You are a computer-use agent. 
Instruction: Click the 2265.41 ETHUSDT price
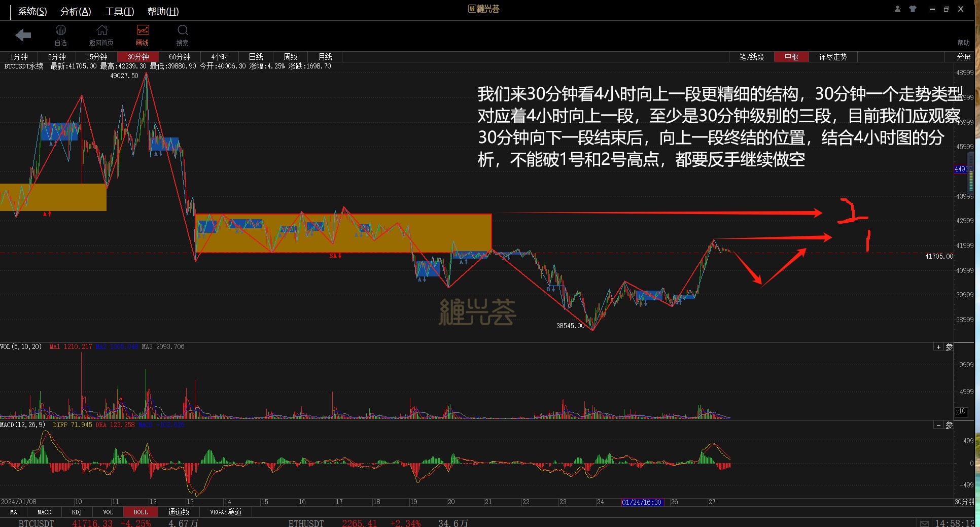click(359, 523)
